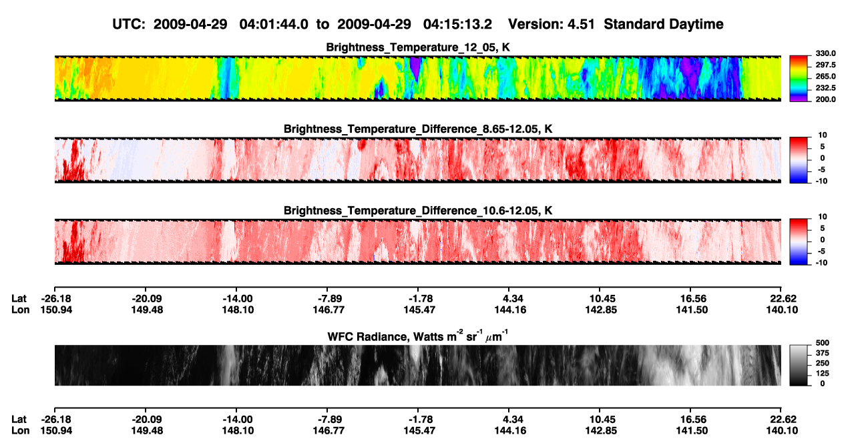Click the red-blue colorbar beside the 10.6-12.05 panel
This screenshot has height=445, width=868.
tap(799, 242)
